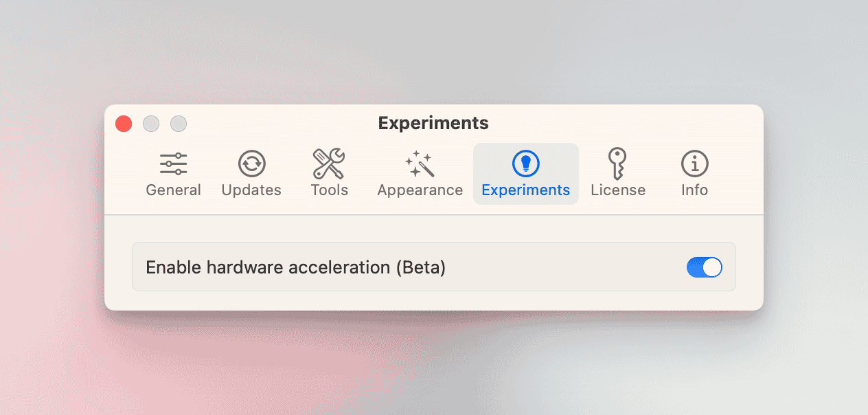Screen dimensions: 868x415
Task: Close the preferences window with red button
Action: [x=124, y=124]
